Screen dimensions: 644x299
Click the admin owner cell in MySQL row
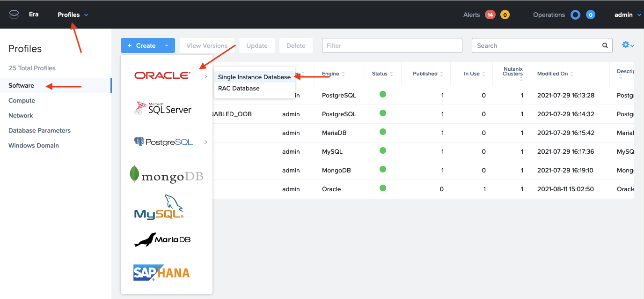(x=291, y=151)
